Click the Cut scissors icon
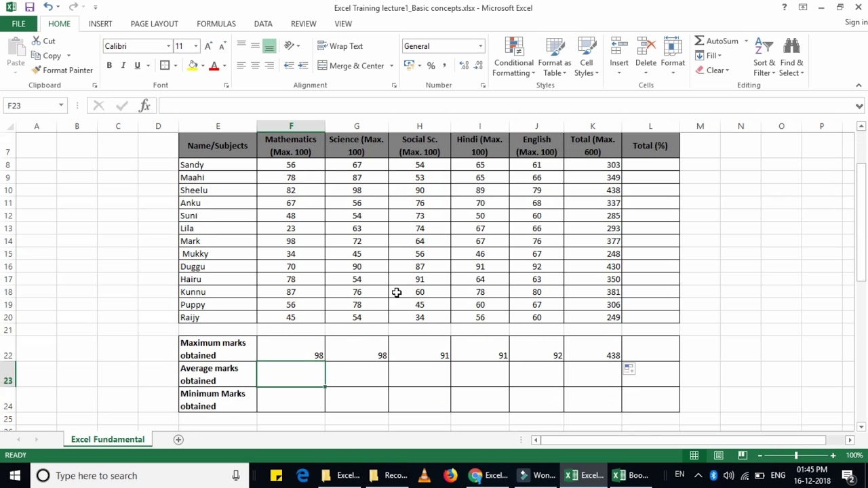 [35, 41]
